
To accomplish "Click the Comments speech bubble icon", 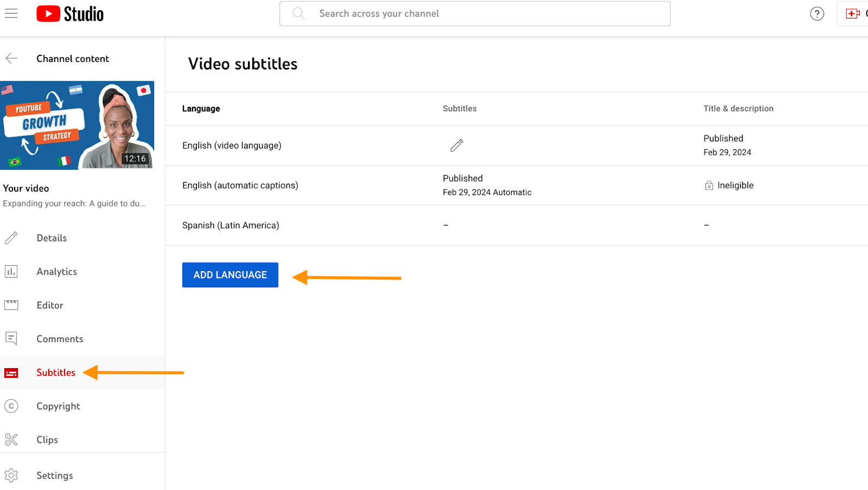I will point(11,338).
